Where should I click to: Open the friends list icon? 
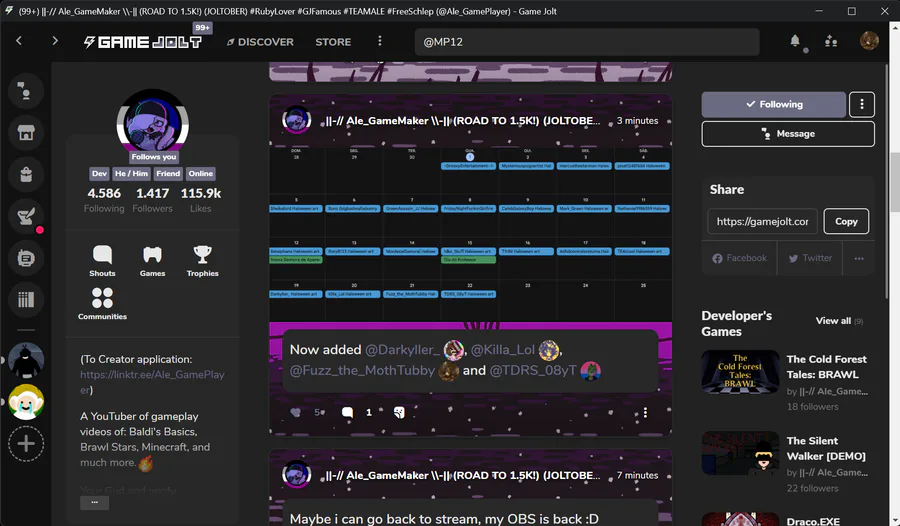pos(831,41)
